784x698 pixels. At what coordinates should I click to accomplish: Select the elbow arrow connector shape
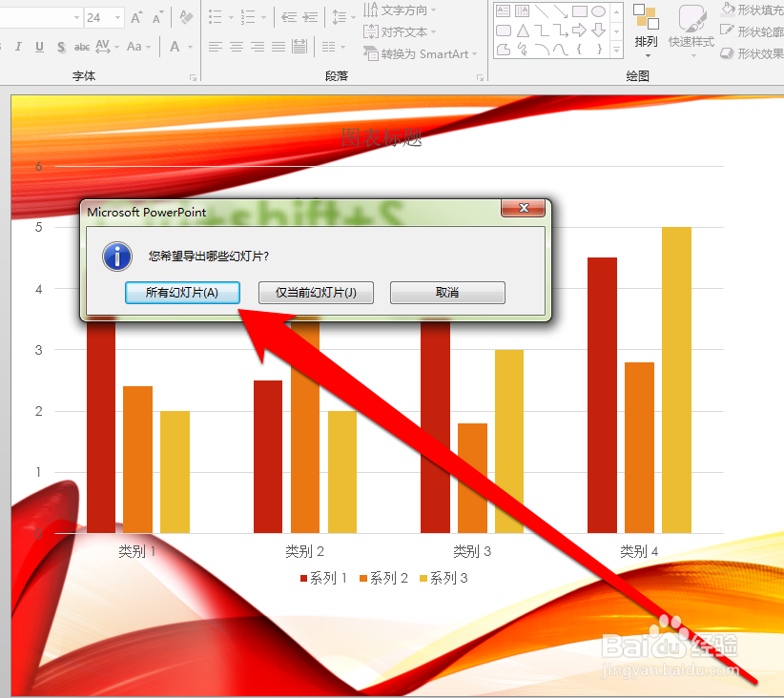561,31
